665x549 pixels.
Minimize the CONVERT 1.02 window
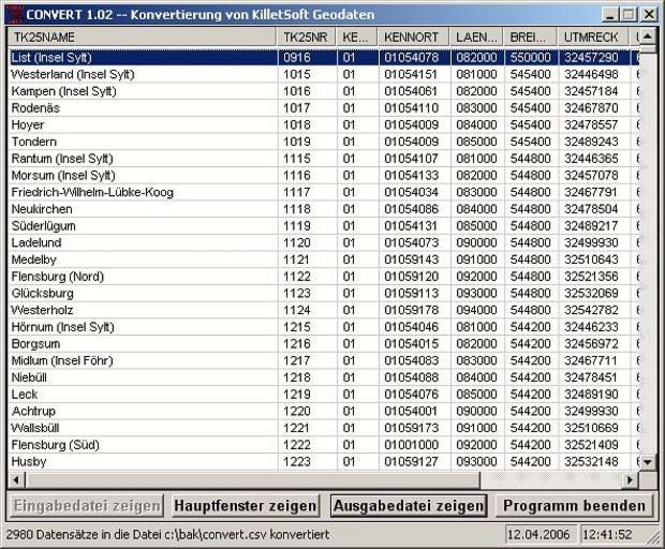(x=610, y=15)
